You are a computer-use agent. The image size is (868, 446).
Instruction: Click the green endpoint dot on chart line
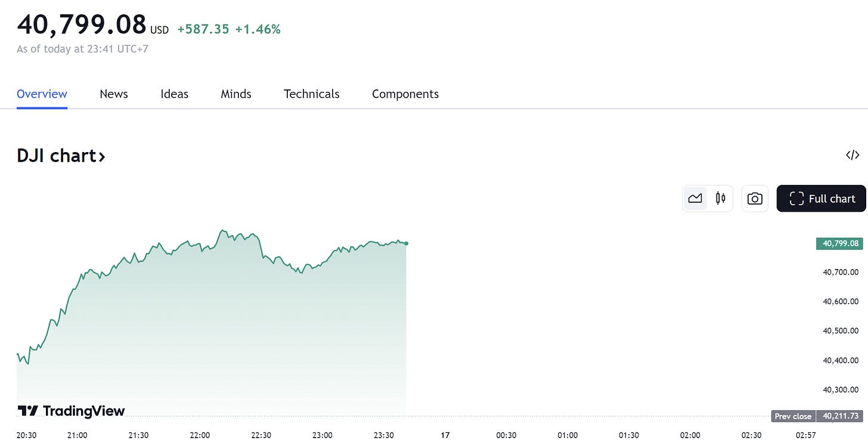point(406,243)
